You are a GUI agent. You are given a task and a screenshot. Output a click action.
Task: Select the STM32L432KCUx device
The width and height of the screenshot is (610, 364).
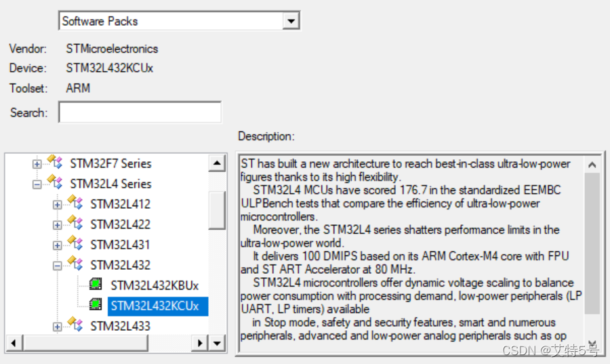click(158, 306)
